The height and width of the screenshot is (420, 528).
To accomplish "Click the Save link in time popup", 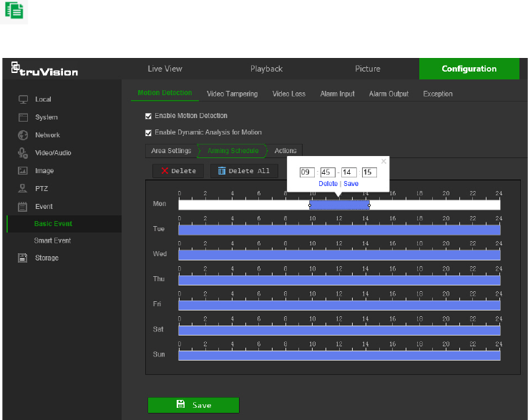I will (x=351, y=184).
